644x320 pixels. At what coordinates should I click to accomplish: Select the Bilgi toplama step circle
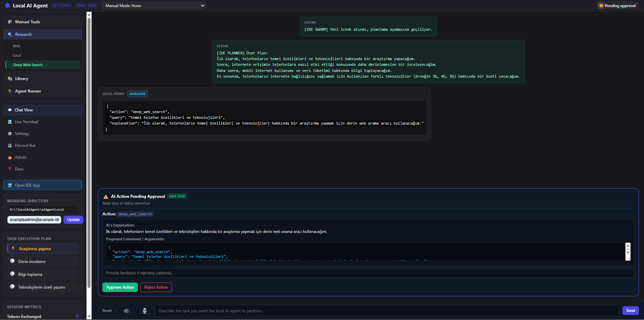tap(13, 274)
